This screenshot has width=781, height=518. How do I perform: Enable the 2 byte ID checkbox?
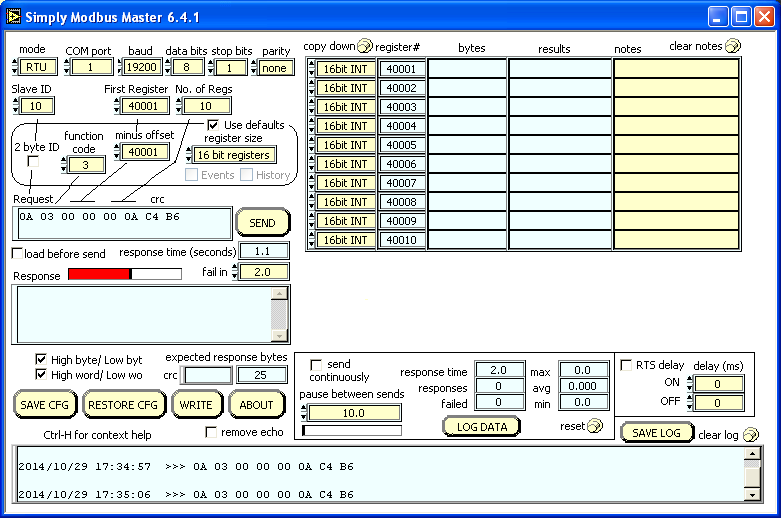tap(33, 161)
